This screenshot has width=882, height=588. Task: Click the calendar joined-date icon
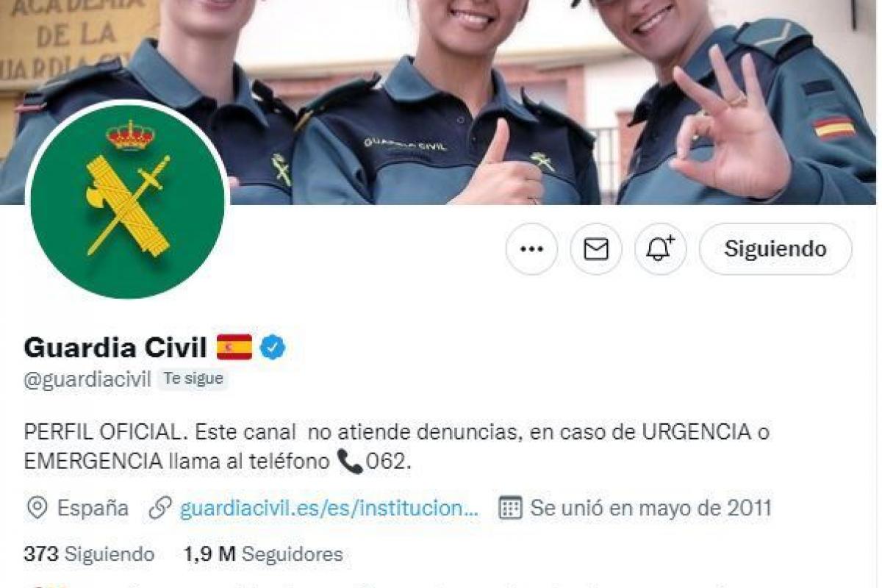510,508
